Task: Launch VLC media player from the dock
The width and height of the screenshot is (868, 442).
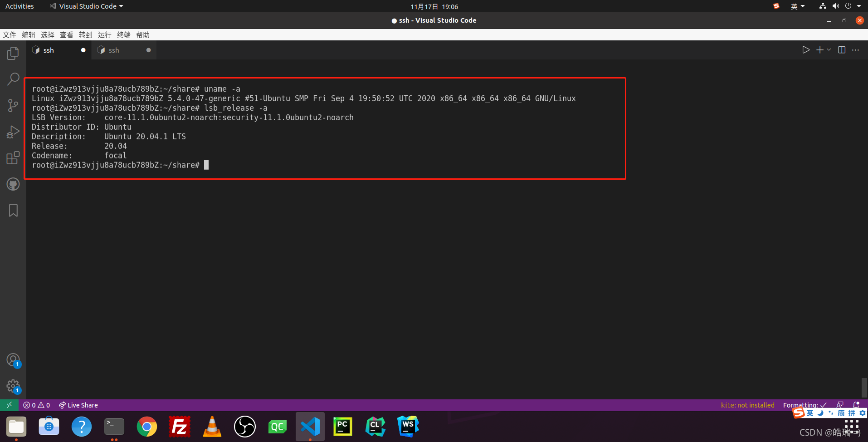Action: pyautogui.click(x=212, y=427)
